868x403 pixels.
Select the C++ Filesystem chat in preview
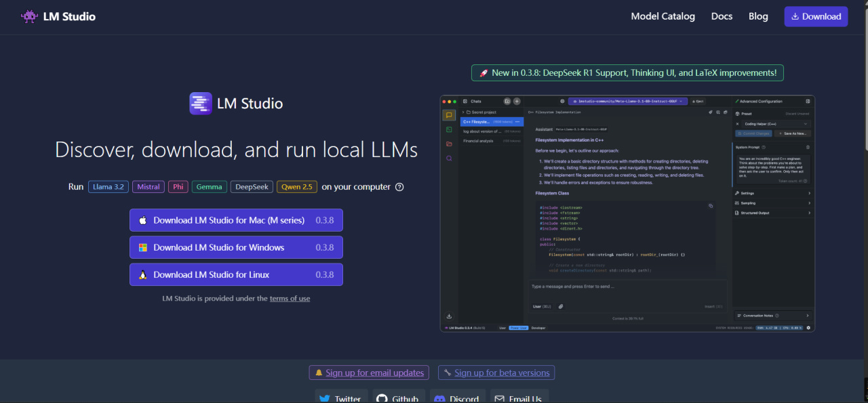tap(492, 122)
